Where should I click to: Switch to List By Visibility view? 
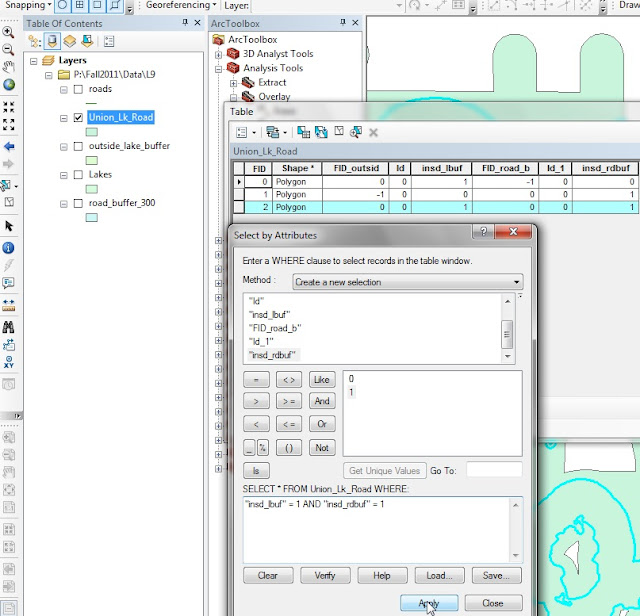point(69,41)
